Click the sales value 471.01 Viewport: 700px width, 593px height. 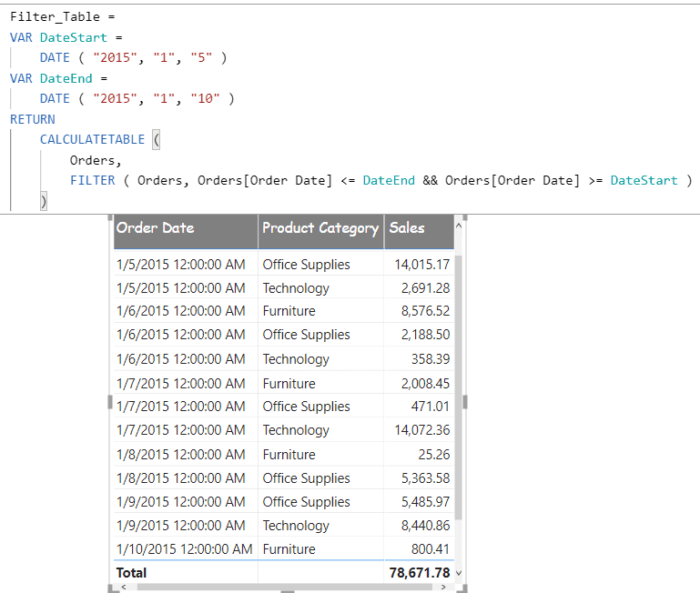(x=431, y=407)
